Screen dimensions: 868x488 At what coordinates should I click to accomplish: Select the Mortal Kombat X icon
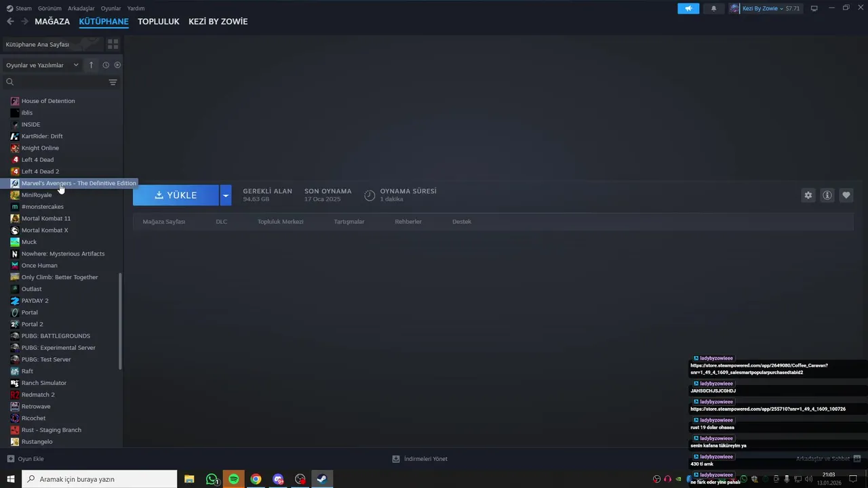pos(15,230)
